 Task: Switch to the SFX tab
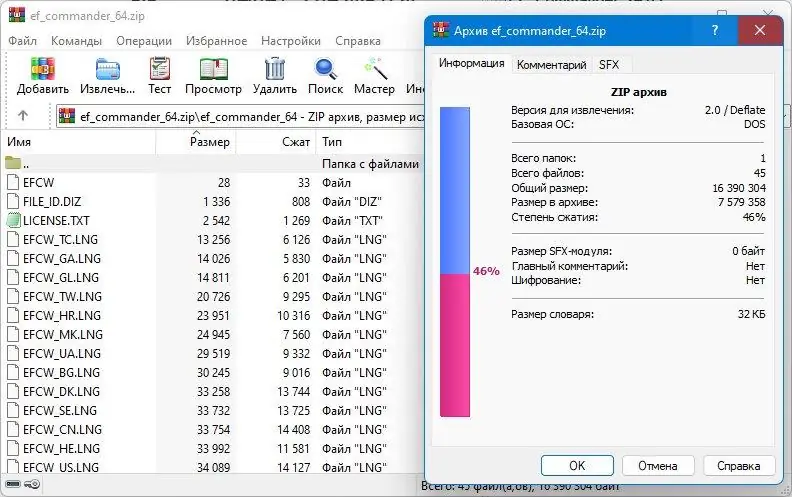tap(609, 65)
